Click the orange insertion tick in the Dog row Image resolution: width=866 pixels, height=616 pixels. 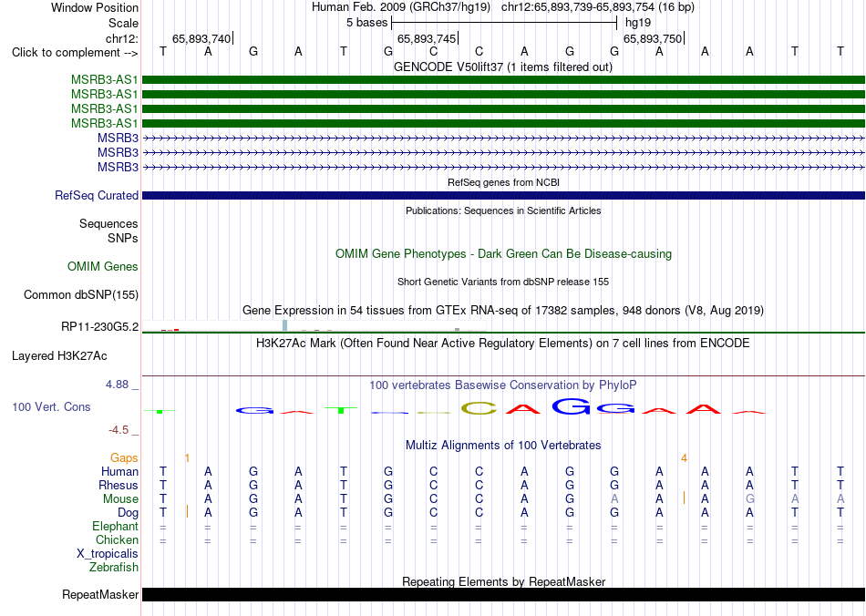187,511
